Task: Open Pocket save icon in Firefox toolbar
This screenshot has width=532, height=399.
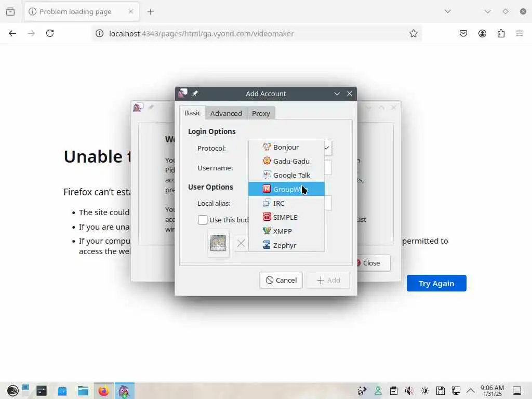Action: 463,33
